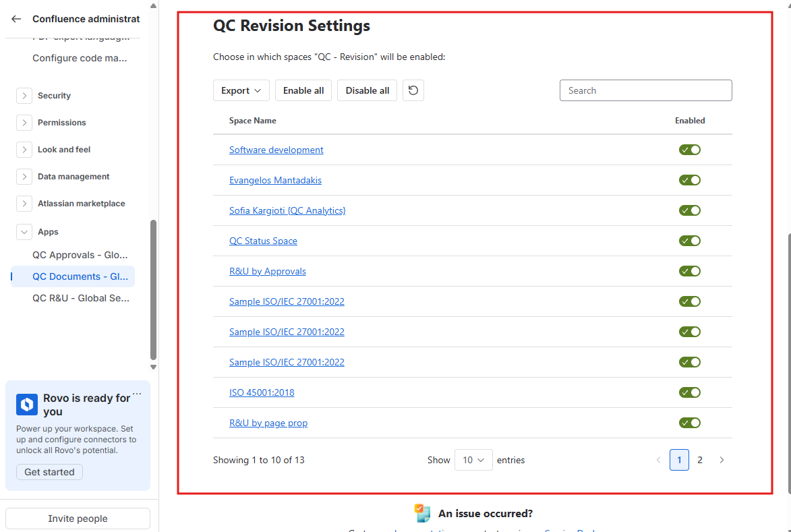Click the icon beside An issue occurred
Screen dimensions: 791x532
tap(422, 513)
